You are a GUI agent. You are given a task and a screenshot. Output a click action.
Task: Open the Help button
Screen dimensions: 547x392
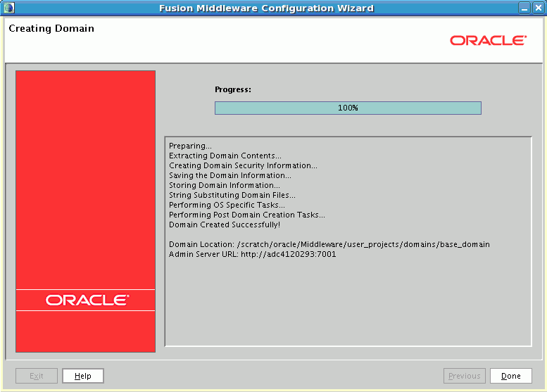(x=82, y=376)
